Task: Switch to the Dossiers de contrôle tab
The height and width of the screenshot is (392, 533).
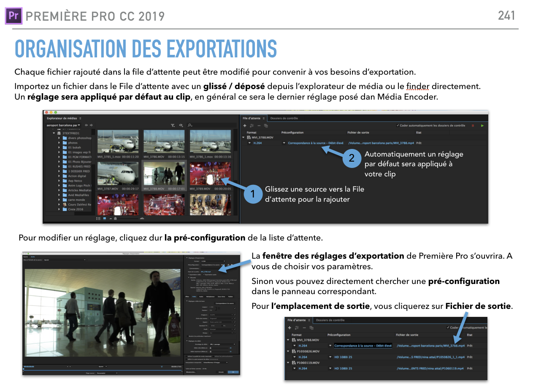Action: (x=285, y=118)
